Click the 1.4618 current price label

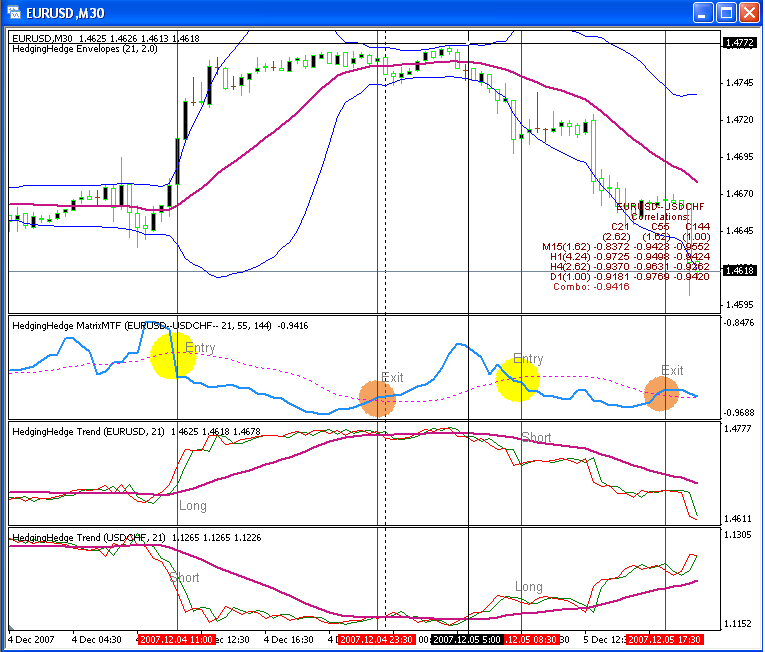(740, 270)
